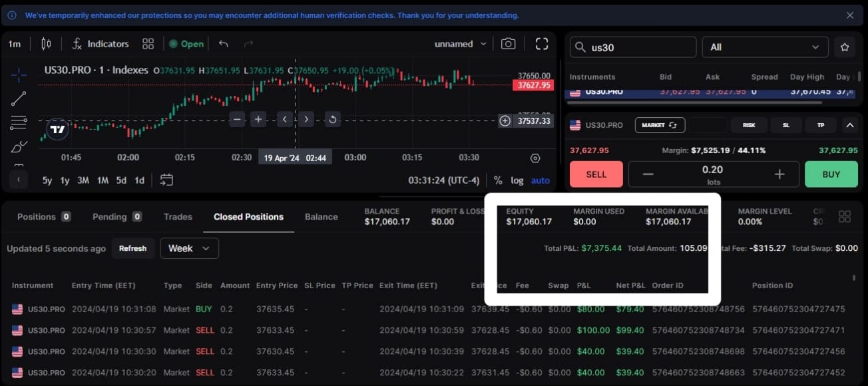Open the 1m interval selector
Image resolution: width=868 pixels, height=386 pixels.
[x=15, y=44]
